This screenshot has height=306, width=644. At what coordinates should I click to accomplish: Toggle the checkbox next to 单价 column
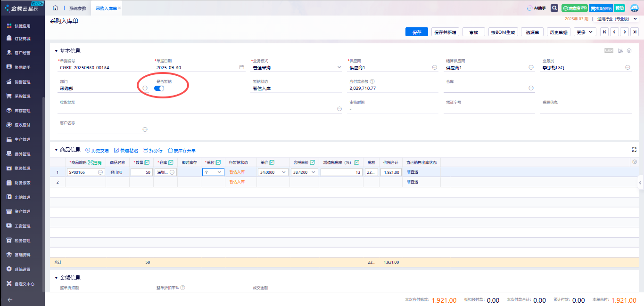272,162
